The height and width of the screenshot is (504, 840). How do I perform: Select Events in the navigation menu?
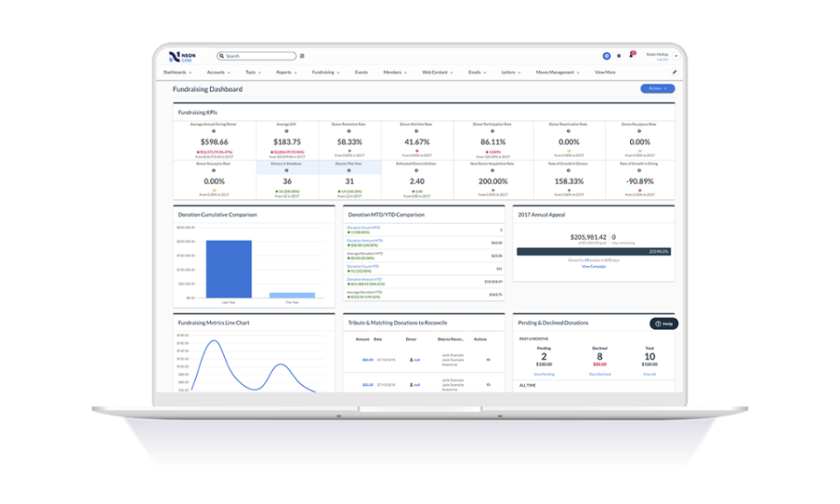[x=361, y=71]
